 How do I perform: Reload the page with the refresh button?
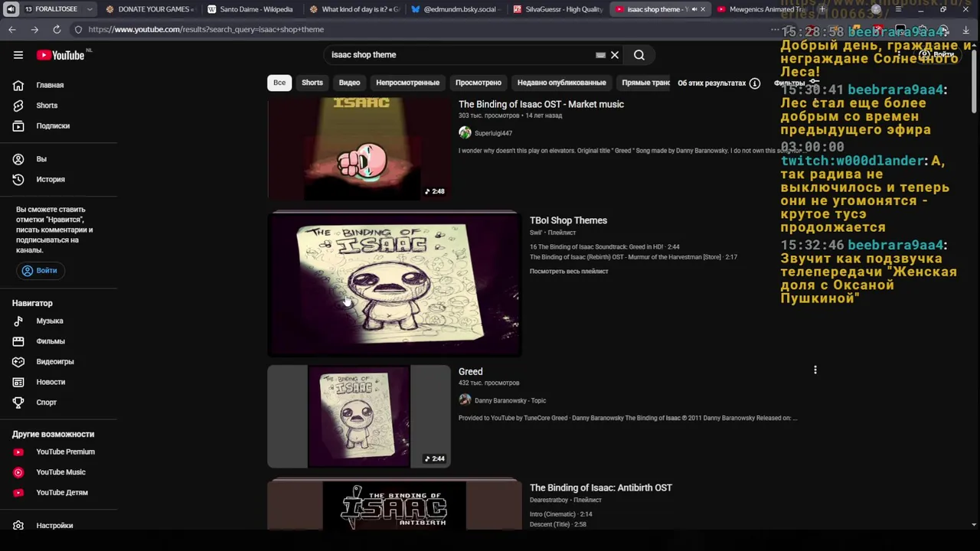click(57, 29)
